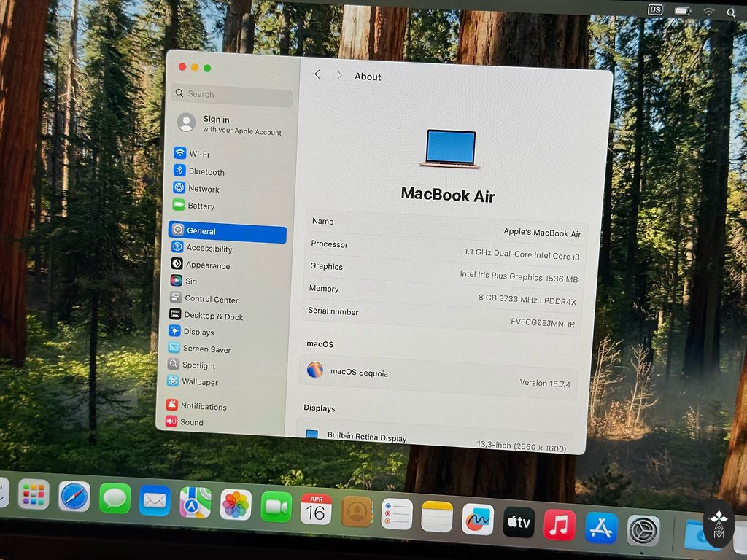Image resolution: width=747 pixels, height=560 pixels.
Task: Click the back chevron in About
Action: point(317,74)
